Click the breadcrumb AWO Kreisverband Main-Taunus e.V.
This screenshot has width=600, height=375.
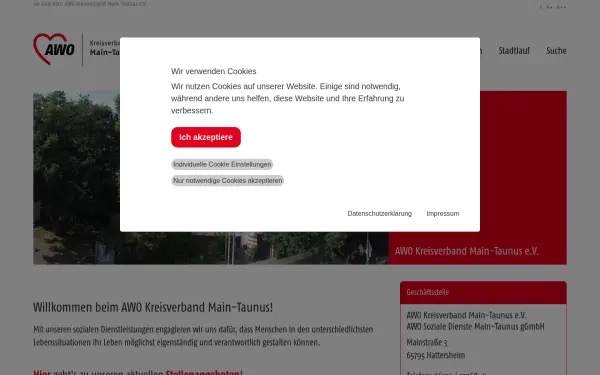pyautogui.click(x=106, y=4)
